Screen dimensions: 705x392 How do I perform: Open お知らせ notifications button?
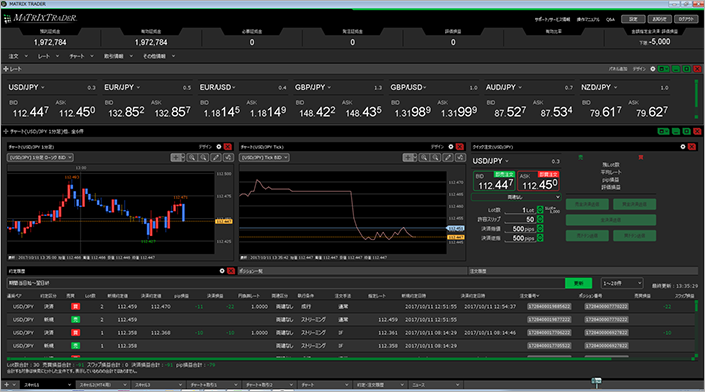[660, 19]
